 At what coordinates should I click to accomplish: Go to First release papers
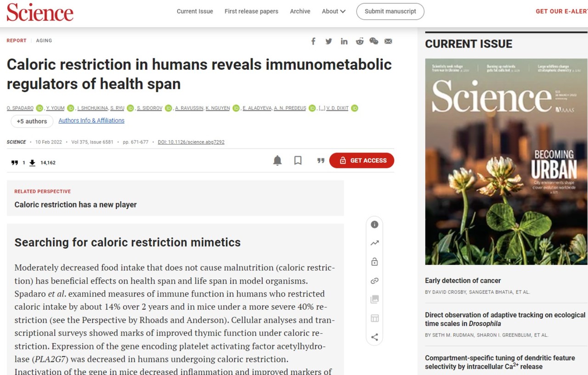(251, 11)
